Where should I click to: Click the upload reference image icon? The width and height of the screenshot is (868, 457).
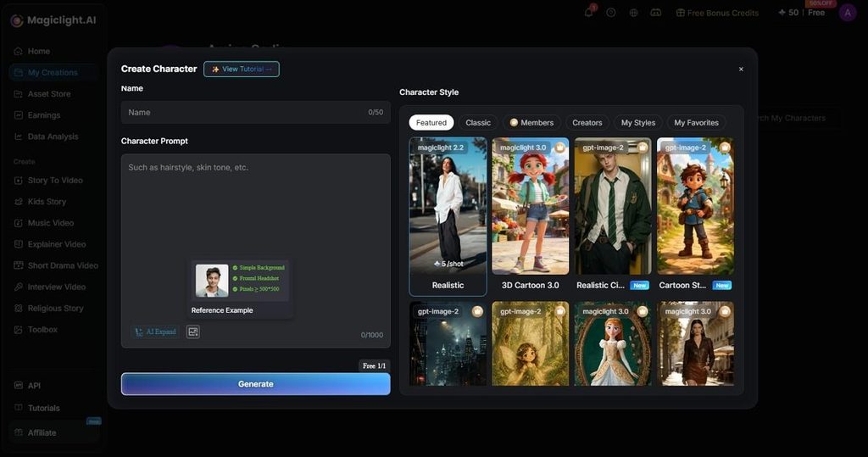[192, 332]
